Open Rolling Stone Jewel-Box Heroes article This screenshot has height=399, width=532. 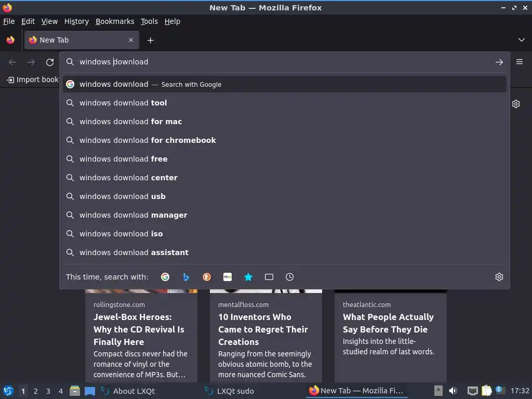(141, 336)
